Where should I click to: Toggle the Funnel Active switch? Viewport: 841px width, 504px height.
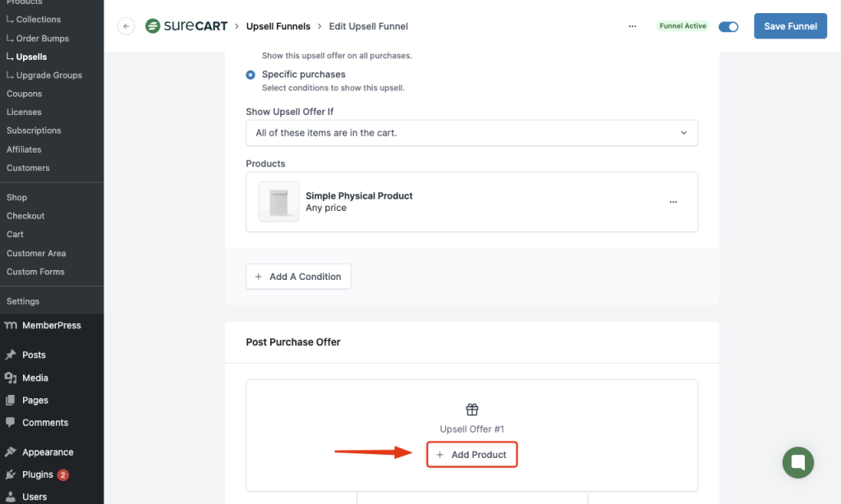click(x=728, y=26)
